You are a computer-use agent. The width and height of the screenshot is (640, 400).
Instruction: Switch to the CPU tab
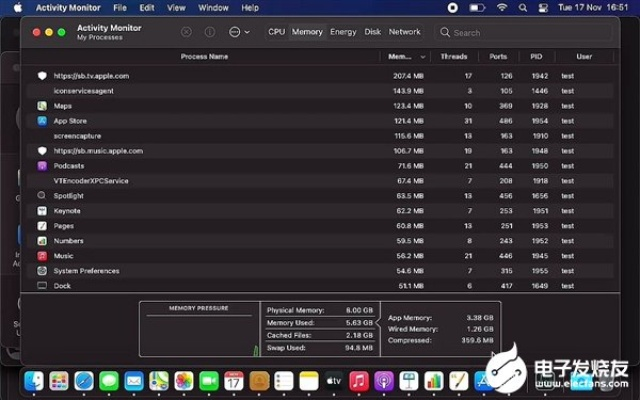[276, 32]
